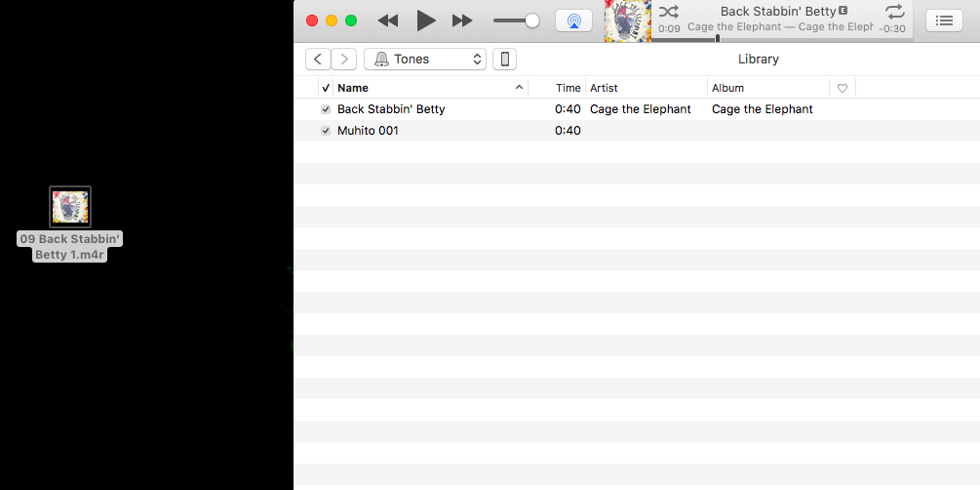This screenshot has width=980, height=490.
Task: Click the iPhone device button
Action: click(504, 60)
